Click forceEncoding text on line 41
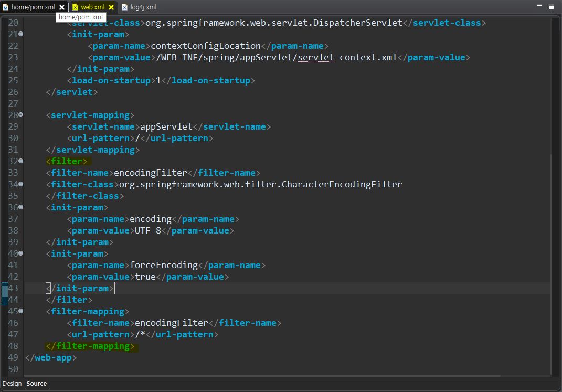 [164, 265]
